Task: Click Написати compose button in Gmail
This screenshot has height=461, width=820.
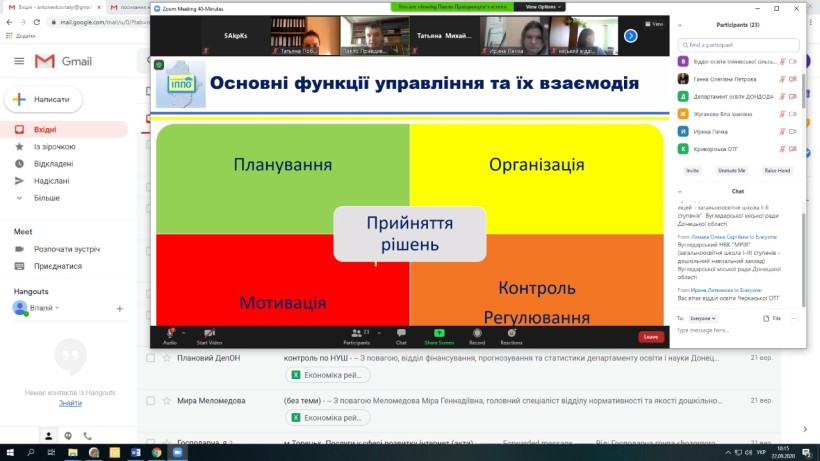Action: pyautogui.click(x=43, y=99)
